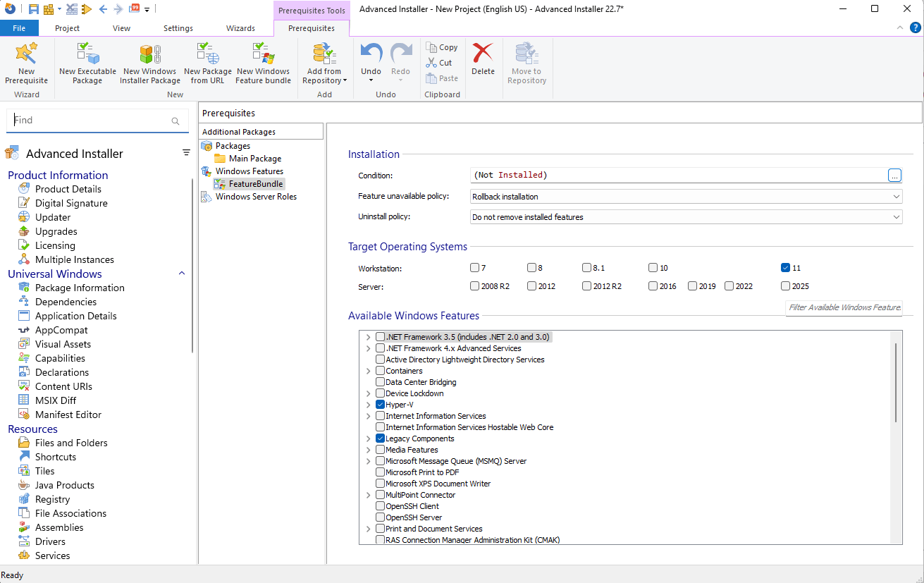Open the File menu

click(x=19, y=28)
